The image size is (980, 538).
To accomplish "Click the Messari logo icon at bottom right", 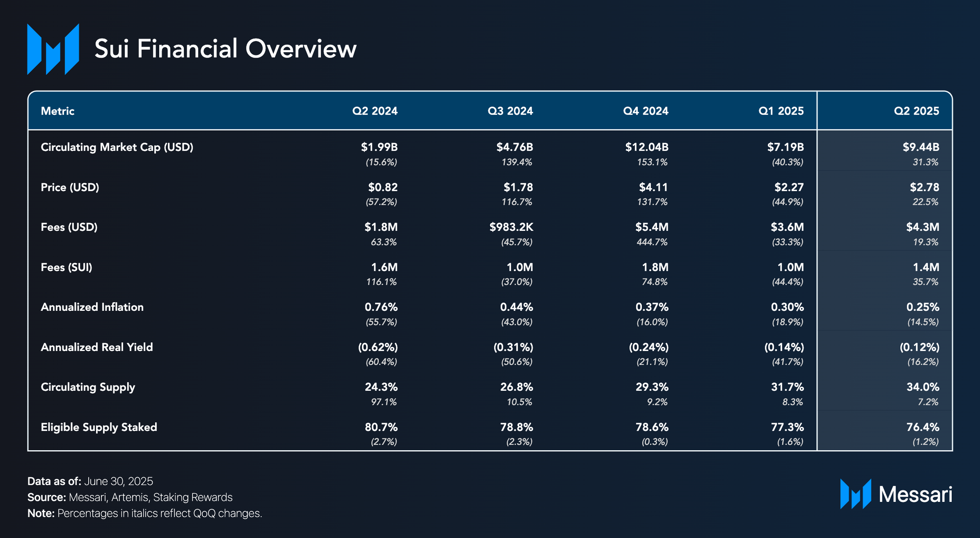I will [855, 494].
